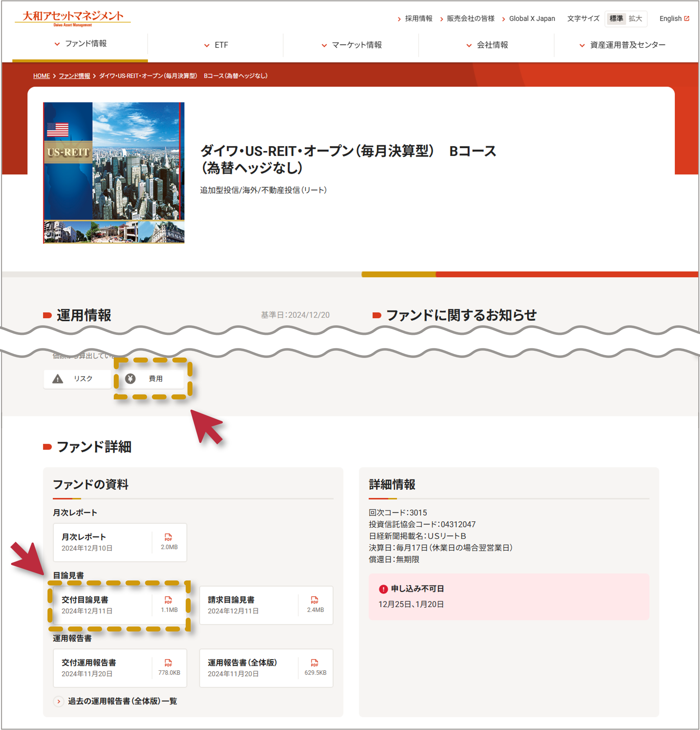Open 請求目論見書 document
The width and height of the screenshot is (700, 730).
[266, 605]
